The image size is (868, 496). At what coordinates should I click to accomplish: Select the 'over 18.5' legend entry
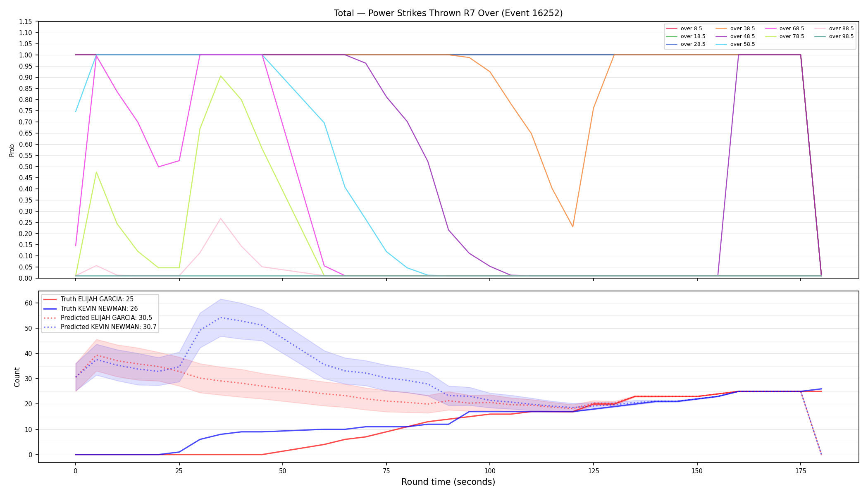point(686,36)
